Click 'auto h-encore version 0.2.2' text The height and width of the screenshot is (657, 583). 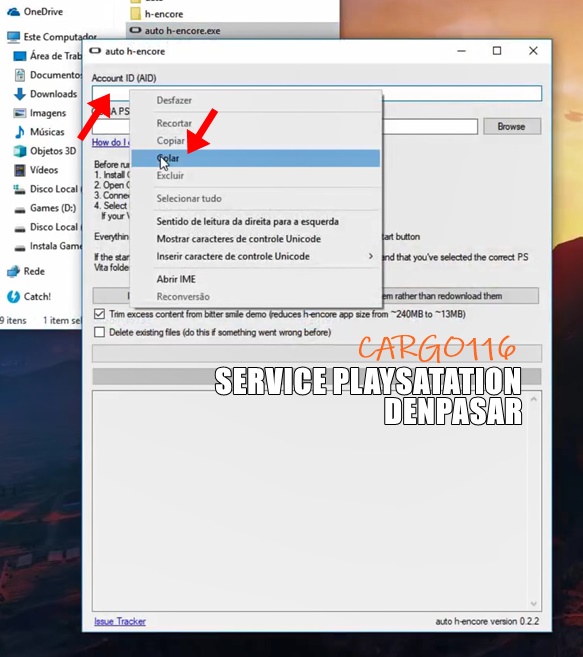tap(487, 621)
